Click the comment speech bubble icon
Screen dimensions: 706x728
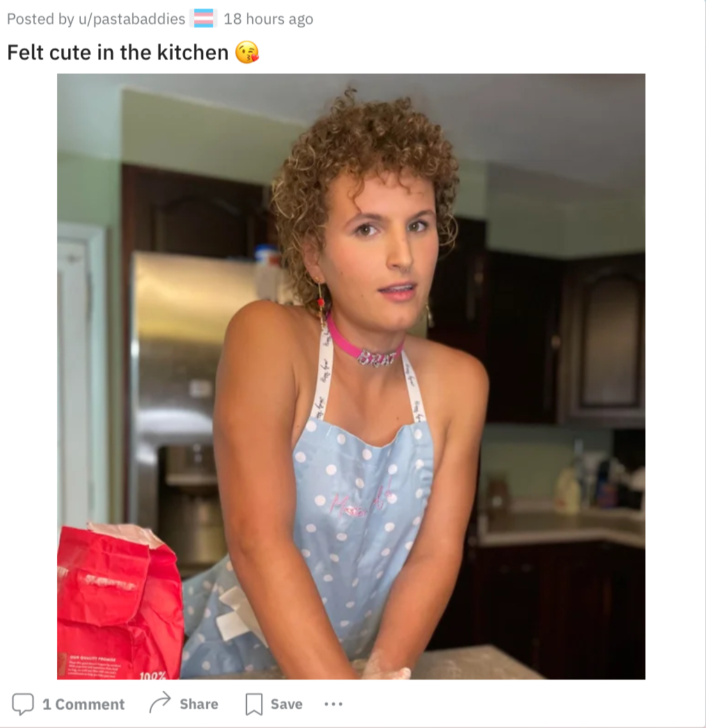[x=23, y=704]
